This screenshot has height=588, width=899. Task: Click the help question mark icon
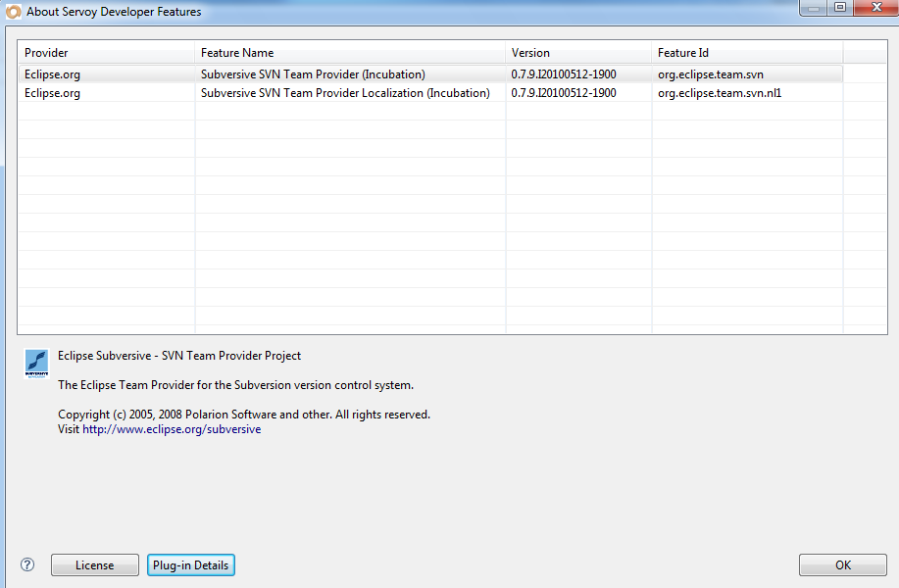coord(26,564)
